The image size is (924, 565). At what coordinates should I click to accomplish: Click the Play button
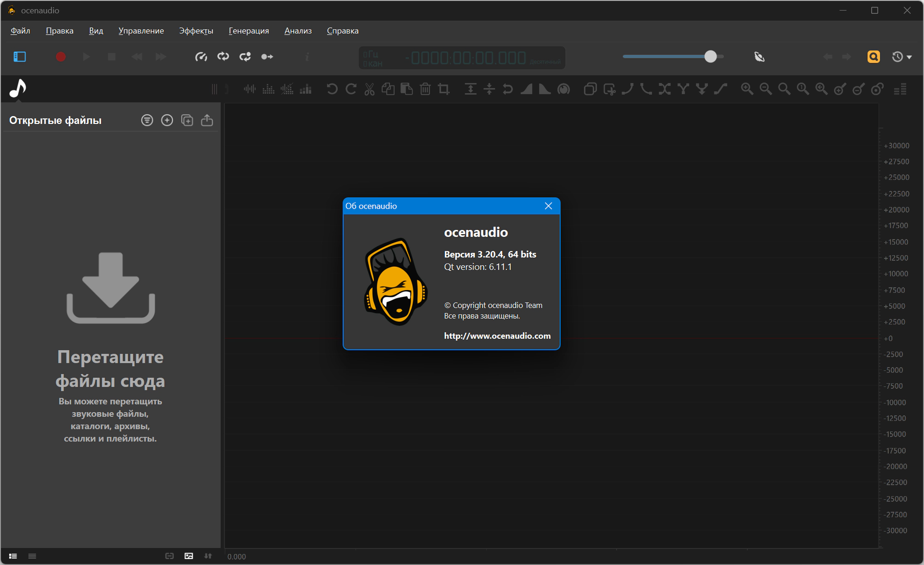(86, 57)
